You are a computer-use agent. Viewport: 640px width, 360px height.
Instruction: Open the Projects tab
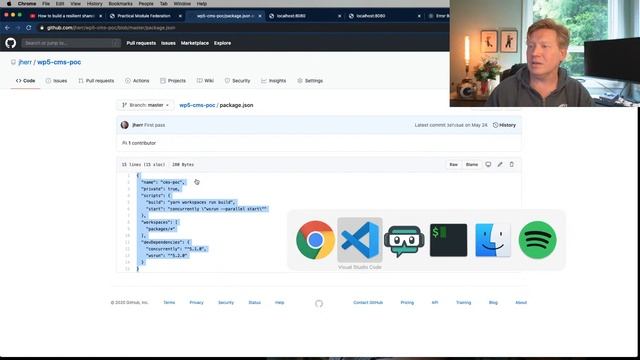[173, 81]
